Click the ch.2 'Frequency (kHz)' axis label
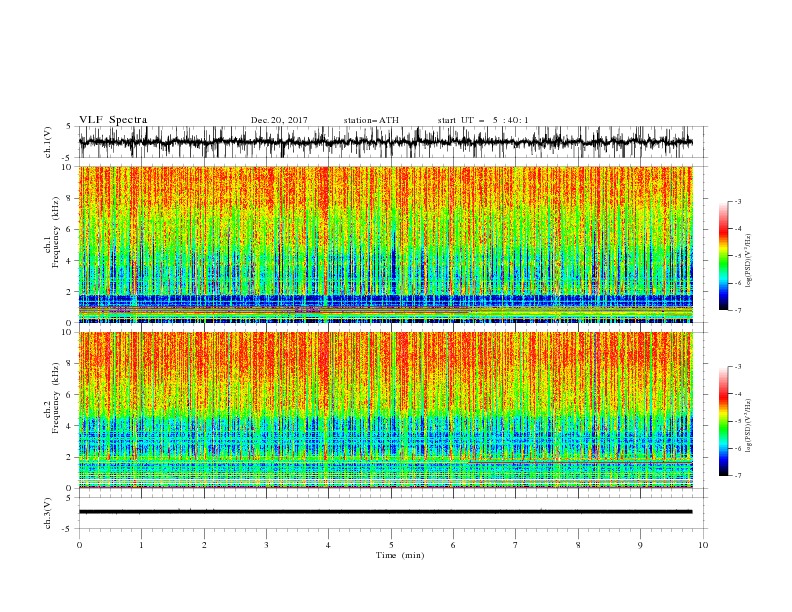 (55, 398)
